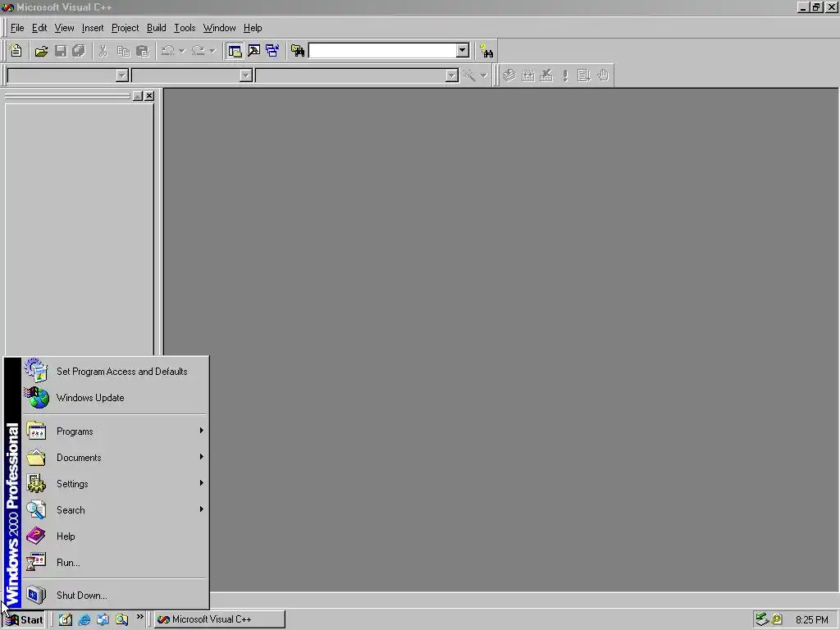This screenshot has height=630, width=840.
Task: Choose Shut Down... from Start menu
Action: 115,596
